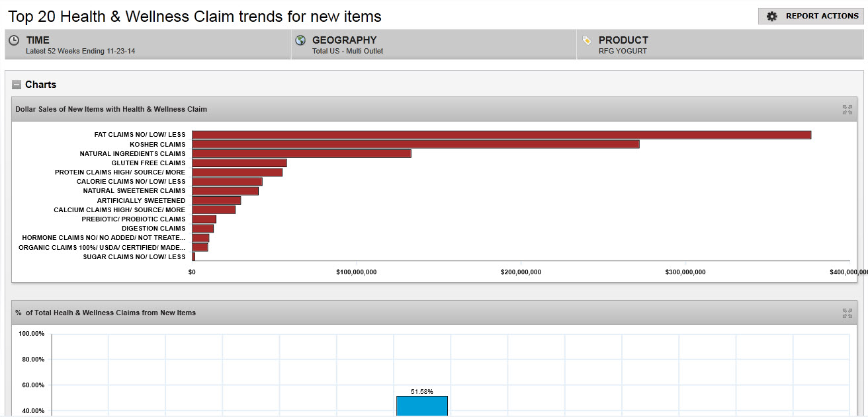Collapse the Charts section
868x417 pixels.
pyautogui.click(x=17, y=85)
